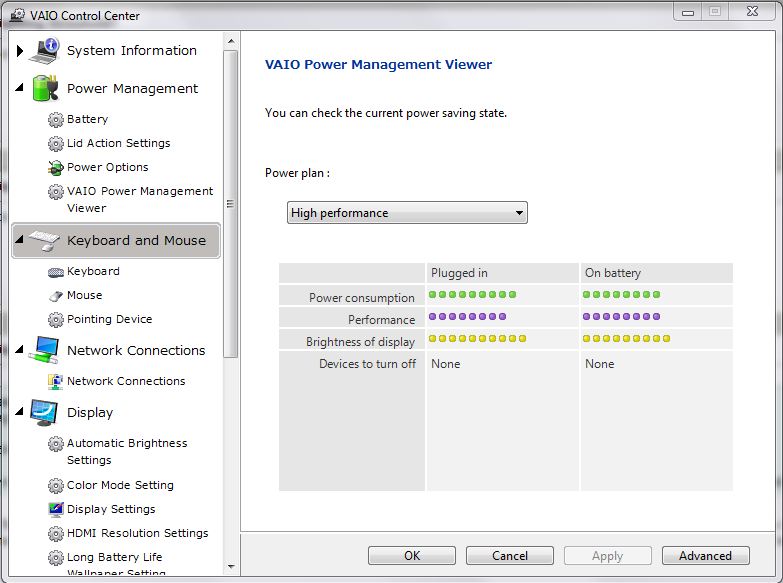
Task: Click the gear icon beside Pointing Device
Action: point(55,319)
